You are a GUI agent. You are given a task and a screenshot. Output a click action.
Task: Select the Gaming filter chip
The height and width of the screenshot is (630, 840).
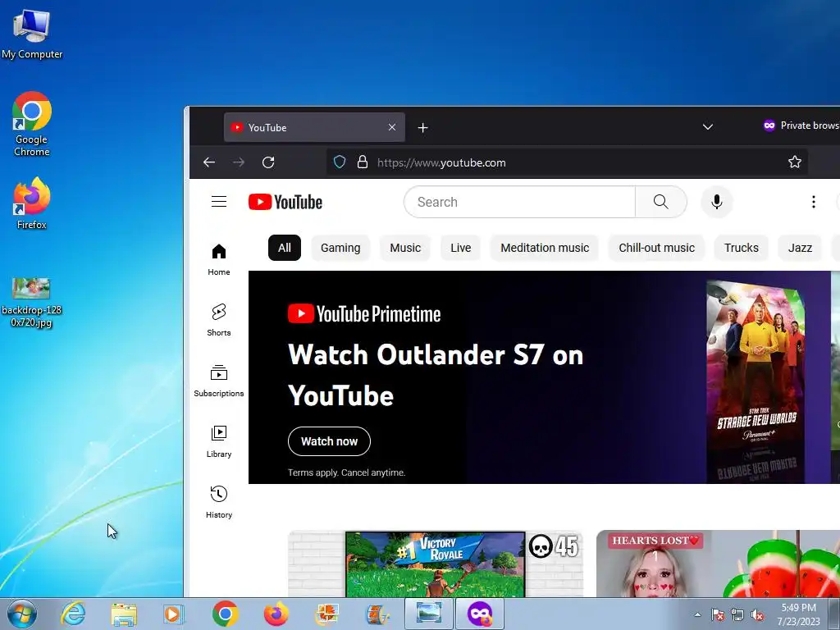tap(340, 248)
